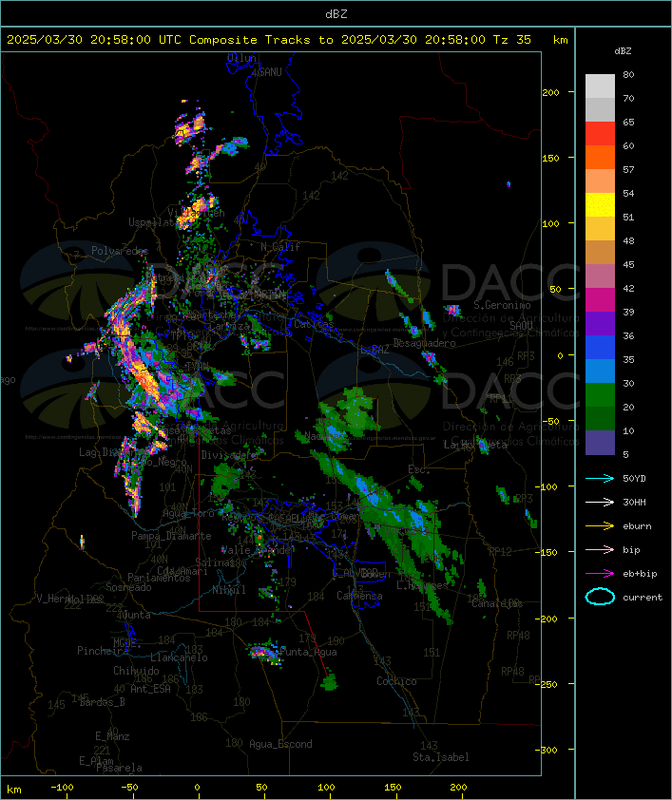The width and height of the screenshot is (672, 800).
Task: Click the 'Agua_Escond' place label
Action: [x=280, y=744]
